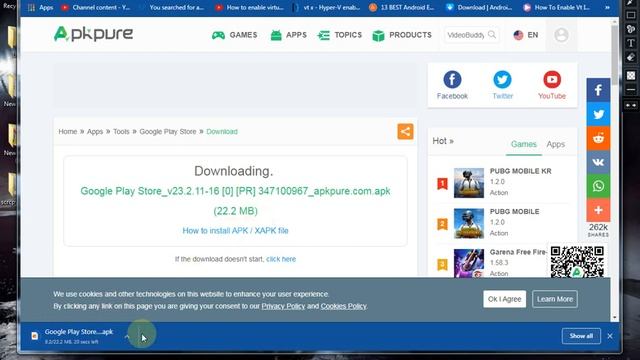This screenshot has width=640, height=360.
Task: Open the Topics menu
Action: 340,35
